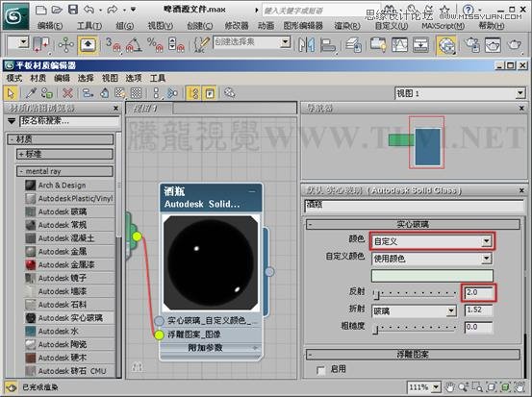Open the 创建选择集 named selection dropdown
This screenshot has width=532, height=397.
click(286, 42)
